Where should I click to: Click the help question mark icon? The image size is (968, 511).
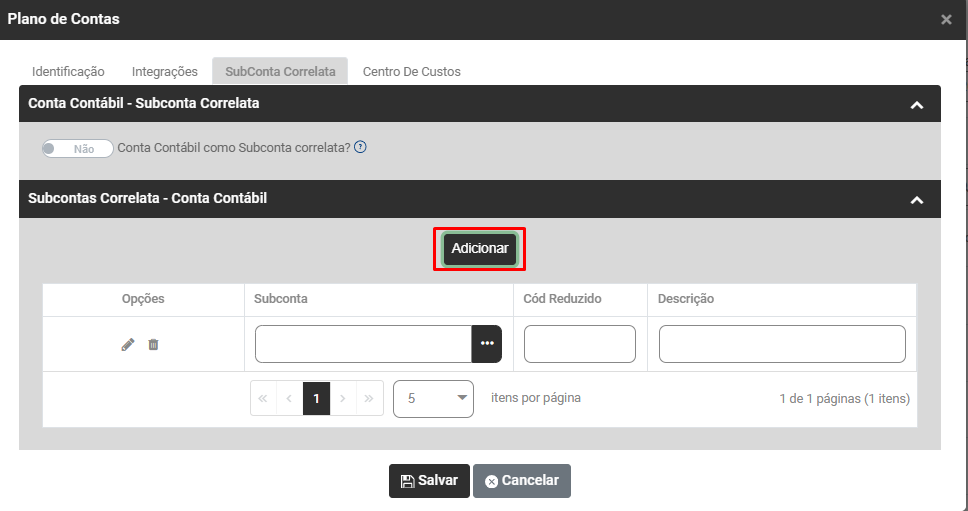360,147
